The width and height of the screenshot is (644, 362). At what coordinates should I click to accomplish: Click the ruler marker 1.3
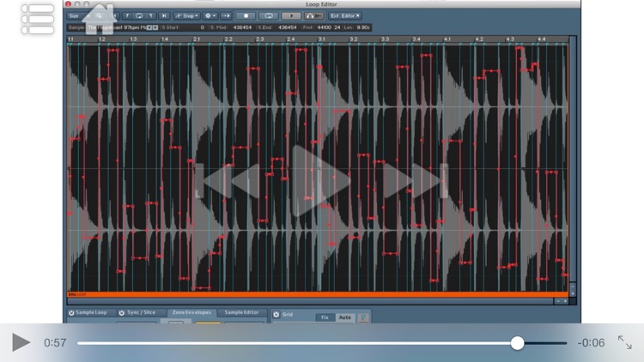click(133, 39)
